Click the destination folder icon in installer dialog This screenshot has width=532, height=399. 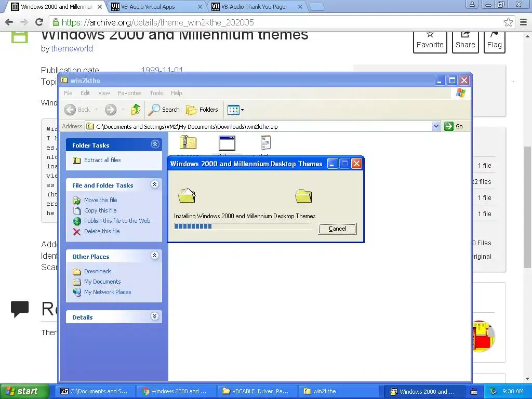[303, 196]
